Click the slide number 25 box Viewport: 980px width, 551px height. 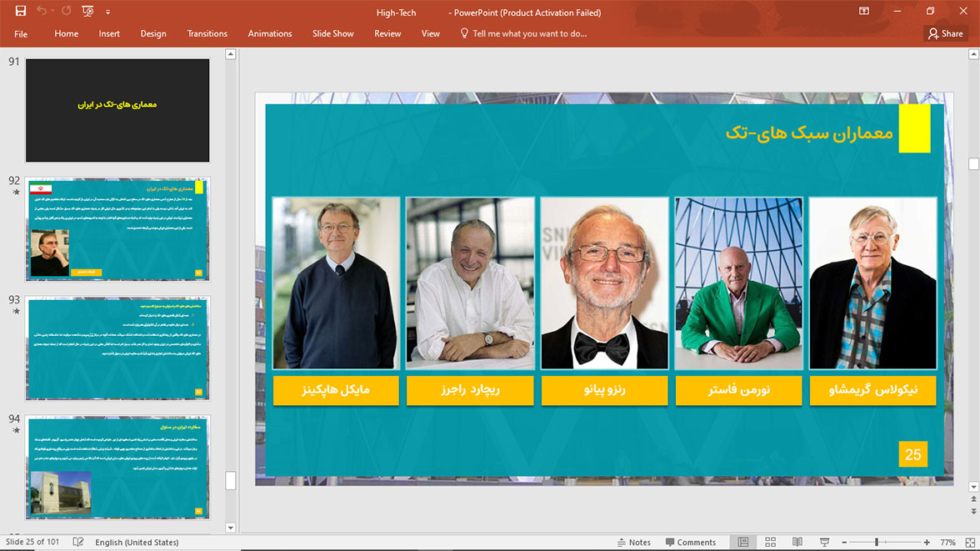coord(913,454)
